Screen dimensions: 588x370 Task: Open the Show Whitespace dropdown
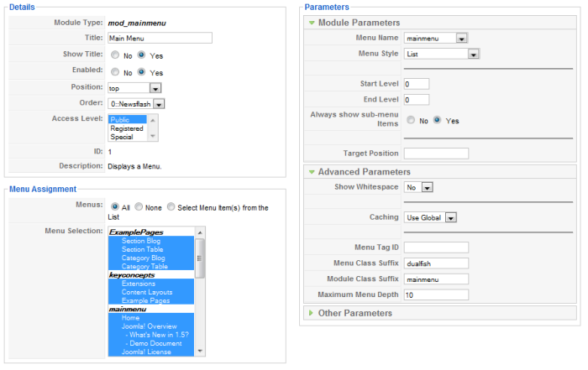(x=418, y=187)
